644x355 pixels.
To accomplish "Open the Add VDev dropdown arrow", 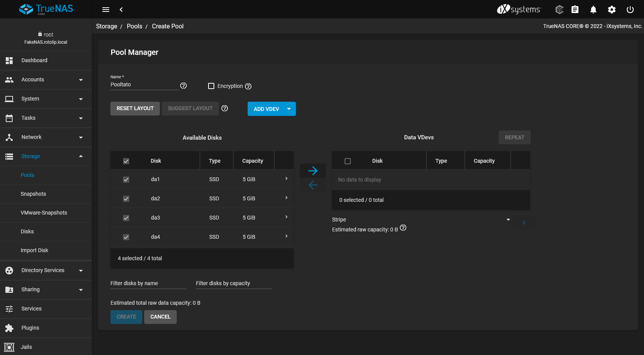I will (289, 109).
